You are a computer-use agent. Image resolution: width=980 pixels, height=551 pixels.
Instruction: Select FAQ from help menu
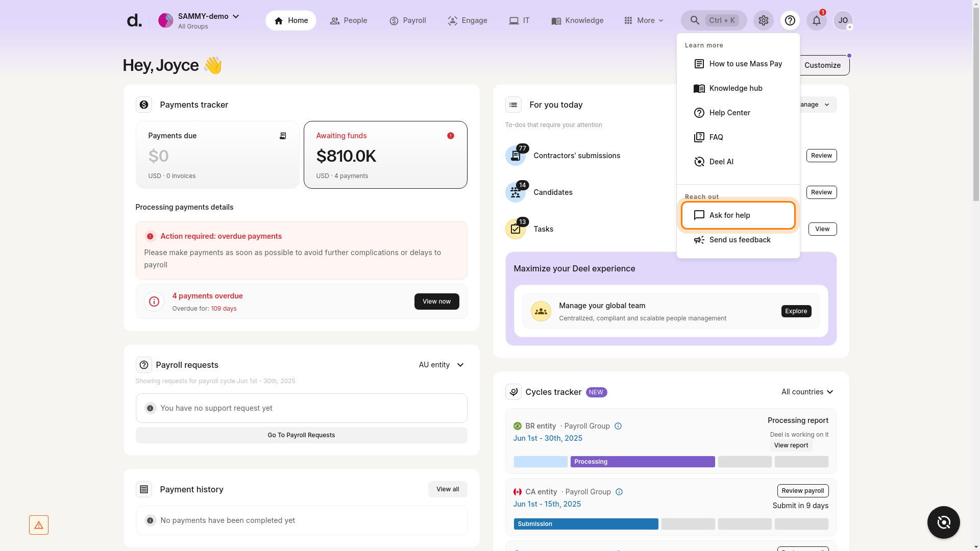click(738, 137)
